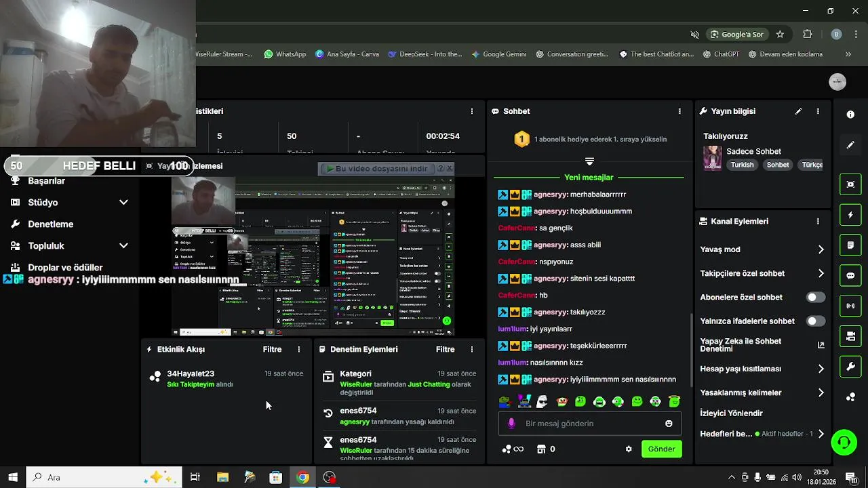Image resolution: width=868 pixels, height=488 pixels.
Task: Open Yayın bilgisi panel three-dot menu
Action: [818, 111]
